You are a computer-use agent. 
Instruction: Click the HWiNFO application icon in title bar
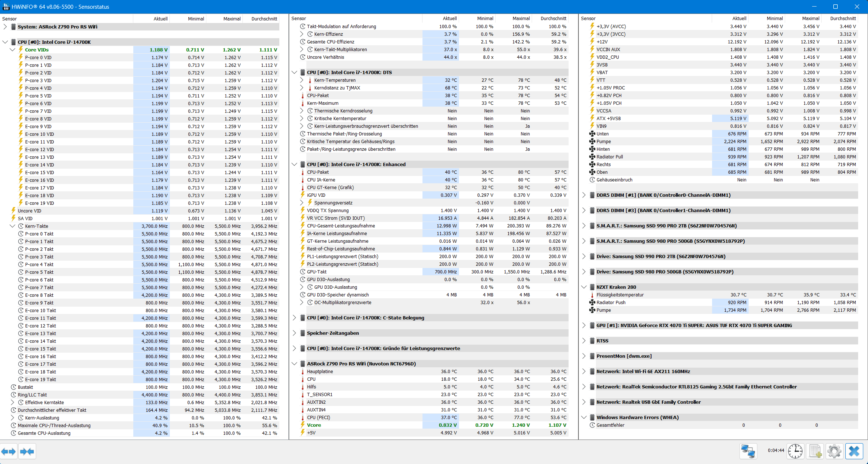pyautogui.click(x=6, y=7)
